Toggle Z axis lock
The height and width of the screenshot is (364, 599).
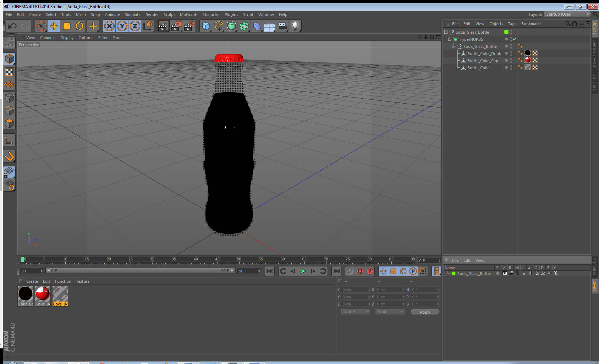point(135,26)
